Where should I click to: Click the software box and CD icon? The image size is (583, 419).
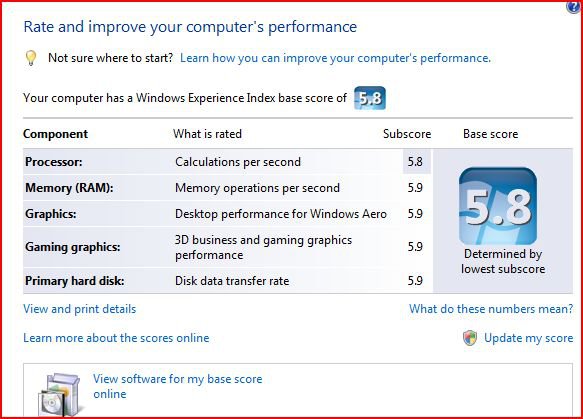pos(59,395)
